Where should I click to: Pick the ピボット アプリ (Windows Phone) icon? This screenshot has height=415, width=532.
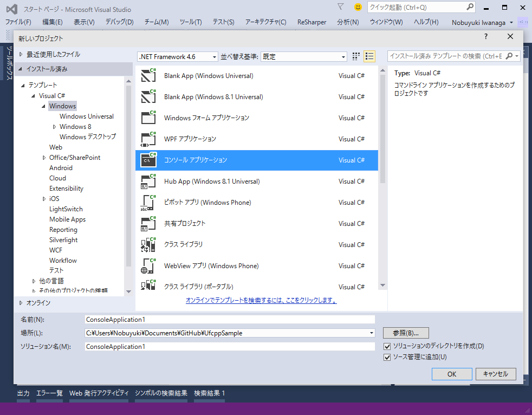(x=148, y=202)
